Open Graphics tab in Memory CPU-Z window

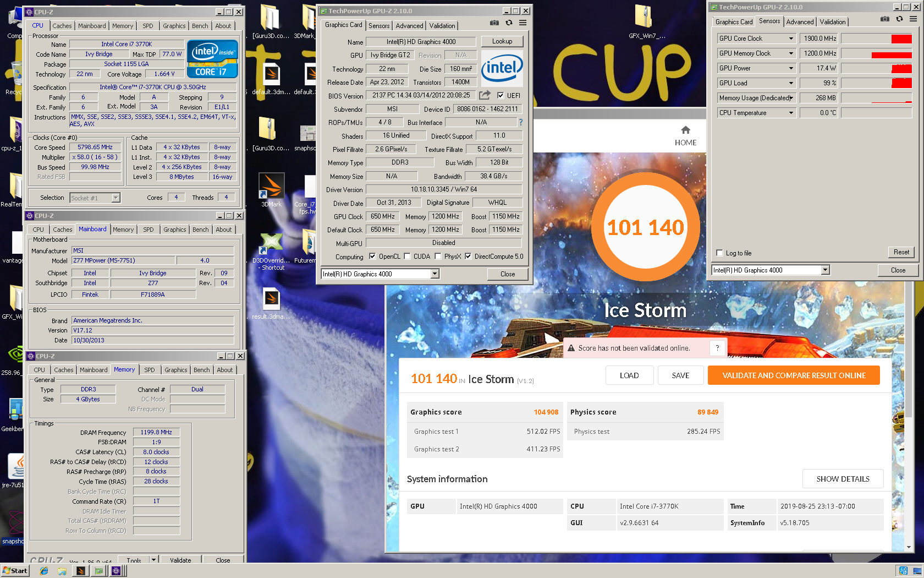click(176, 370)
